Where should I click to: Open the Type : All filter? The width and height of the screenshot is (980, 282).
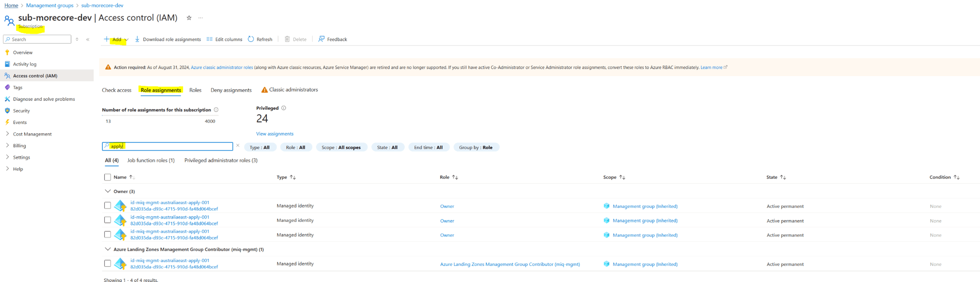click(260, 147)
